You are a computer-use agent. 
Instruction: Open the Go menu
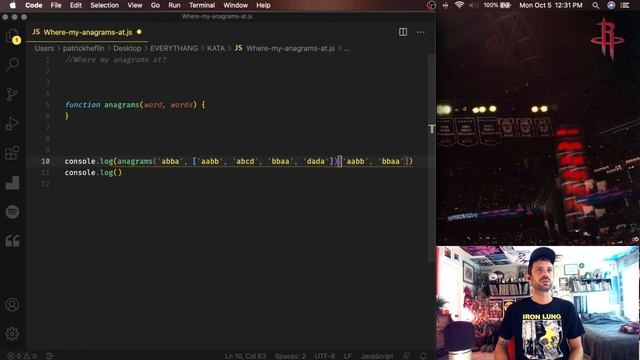coord(155,5)
